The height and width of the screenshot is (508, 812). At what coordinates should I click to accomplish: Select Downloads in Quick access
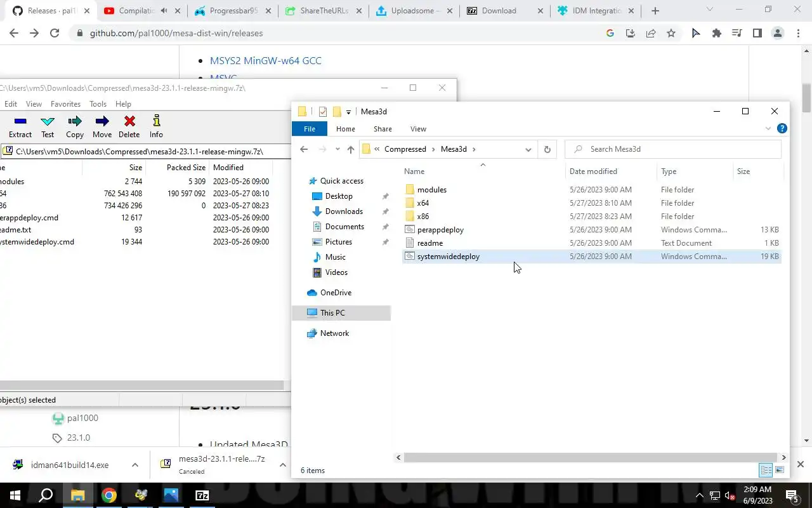(x=344, y=211)
